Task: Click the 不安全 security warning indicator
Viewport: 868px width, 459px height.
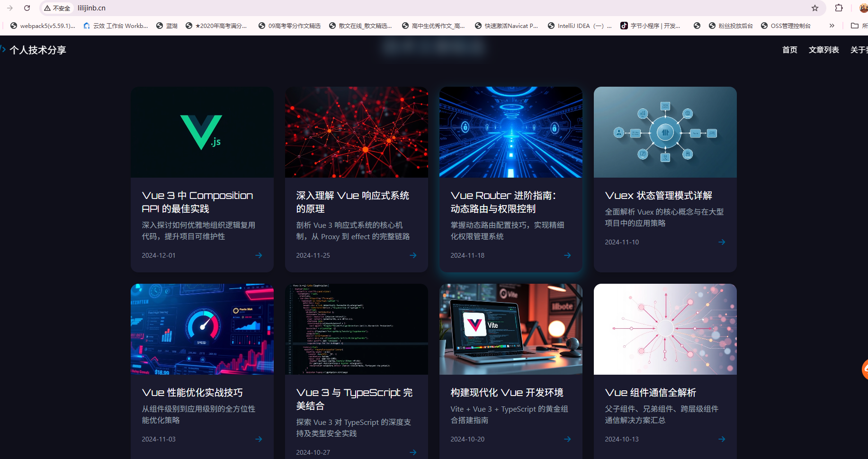Action: tap(57, 8)
